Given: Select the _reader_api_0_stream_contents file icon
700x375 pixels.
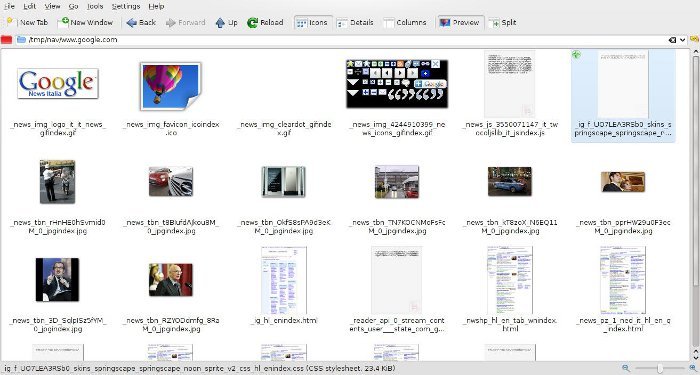Looking at the screenshot, I should point(396,280).
